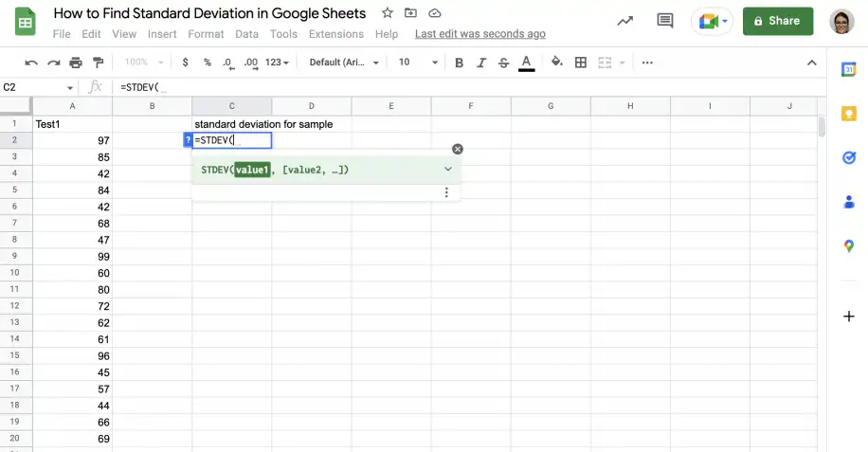
Task: Increase decimal places
Action: pos(251,63)
